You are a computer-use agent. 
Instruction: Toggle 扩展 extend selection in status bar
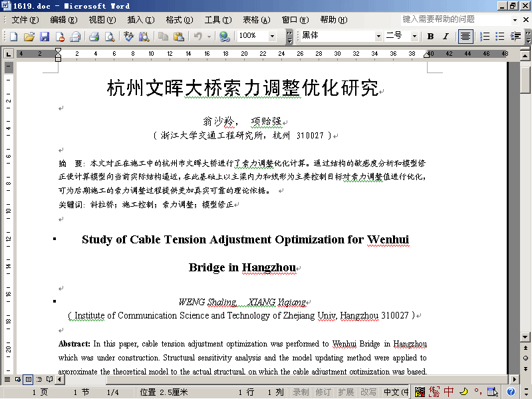tap(346, 392)
